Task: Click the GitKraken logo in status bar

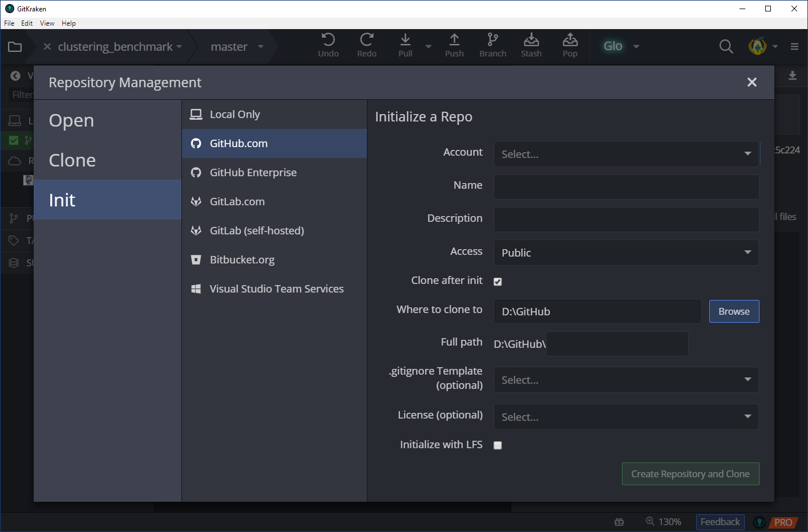Action: coord(759,522)
